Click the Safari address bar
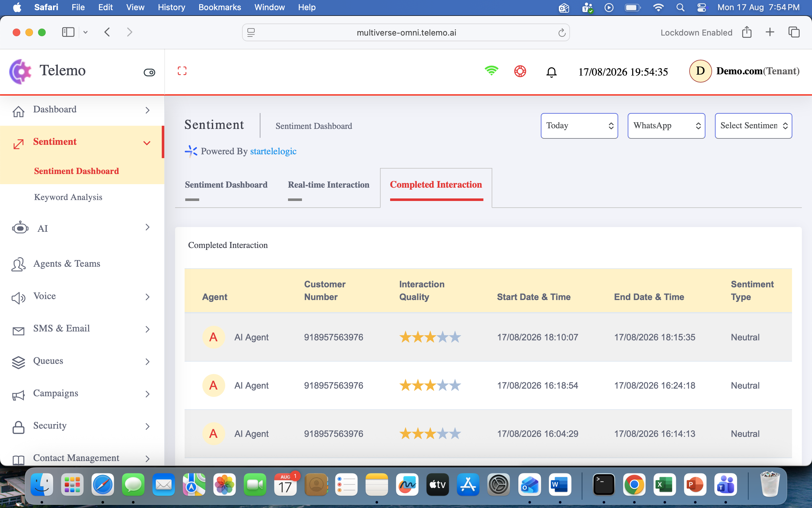Screen dimensions: 812x508 coord(406,33)
